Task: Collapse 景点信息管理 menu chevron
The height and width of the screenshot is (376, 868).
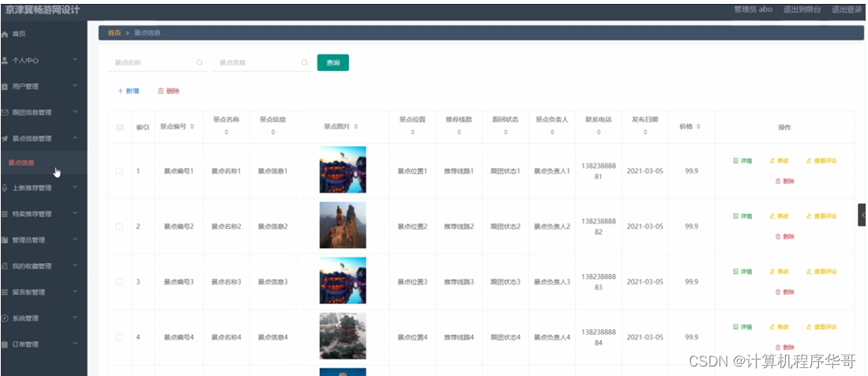Action: (x=75, y=138)
